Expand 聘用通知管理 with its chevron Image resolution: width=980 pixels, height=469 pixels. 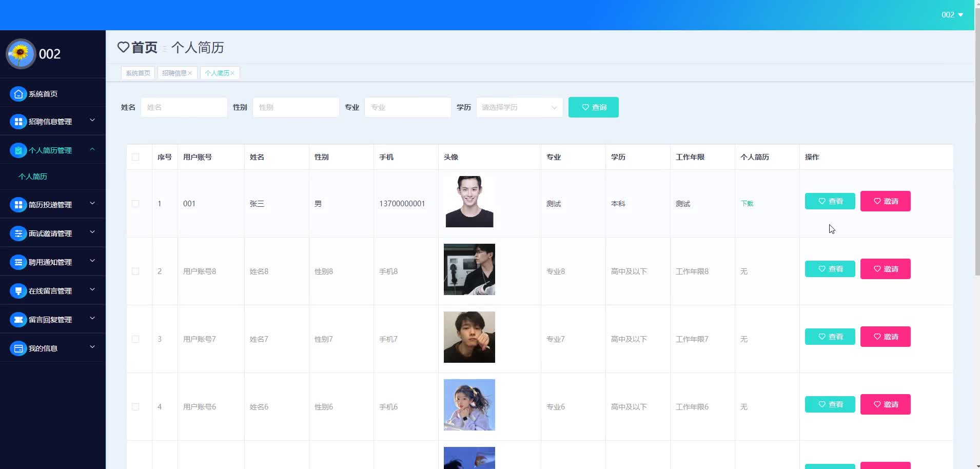pos(92,261)
